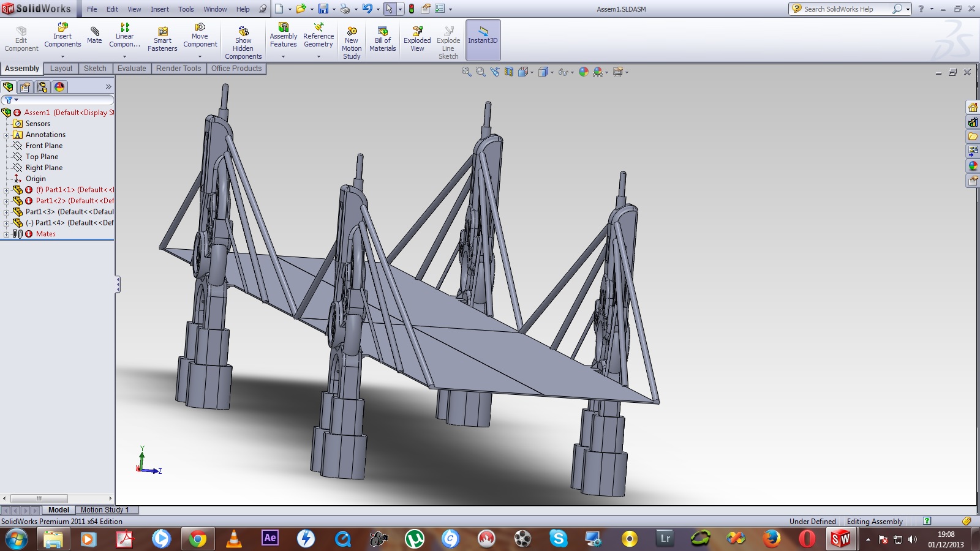Expand the Annotations tree node

[7, 135]
